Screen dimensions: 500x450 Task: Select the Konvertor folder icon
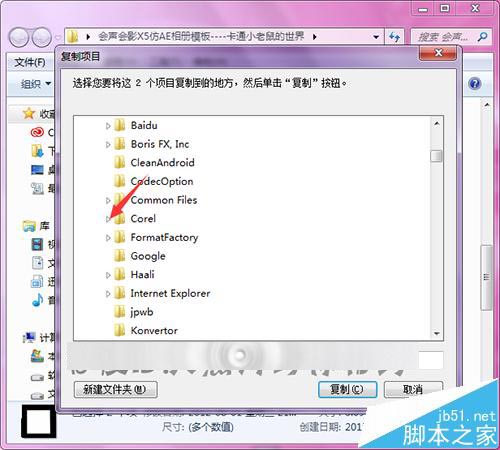pos(120,330)
